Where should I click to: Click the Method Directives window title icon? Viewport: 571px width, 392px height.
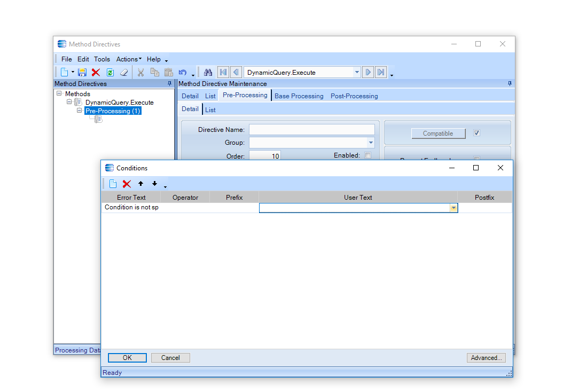pyautogui.click(x=62, y=44)
